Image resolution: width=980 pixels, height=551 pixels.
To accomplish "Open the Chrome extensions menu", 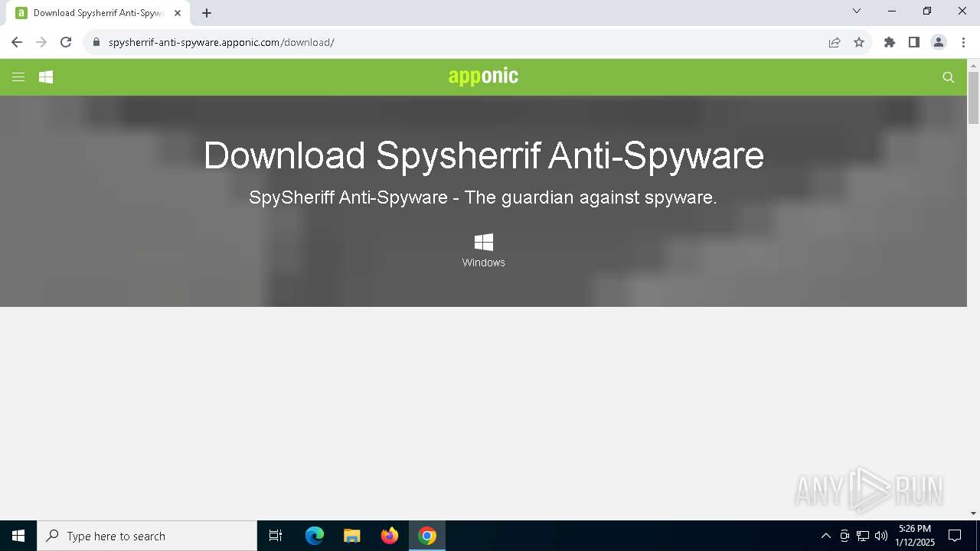I will pyautogui.click(x=890, y=42).
